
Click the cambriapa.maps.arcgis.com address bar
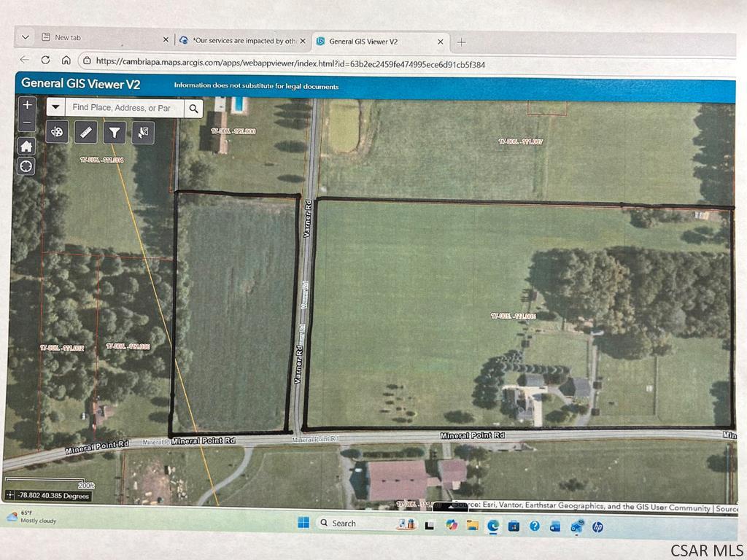290,63
